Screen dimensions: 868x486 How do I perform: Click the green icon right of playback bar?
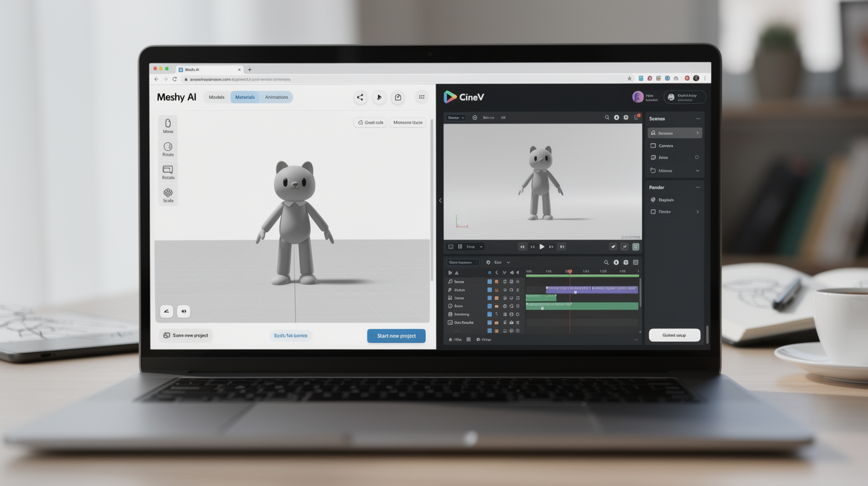tap(635, 247)
